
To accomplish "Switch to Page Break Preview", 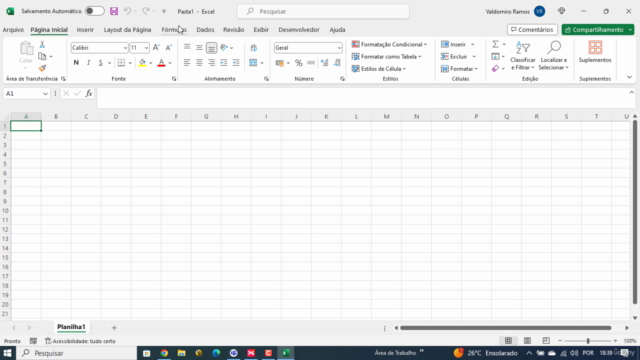I will coord(546,341).
